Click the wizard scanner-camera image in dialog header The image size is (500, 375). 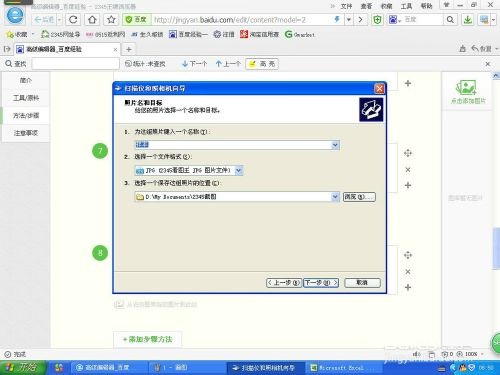click(371, 110)
